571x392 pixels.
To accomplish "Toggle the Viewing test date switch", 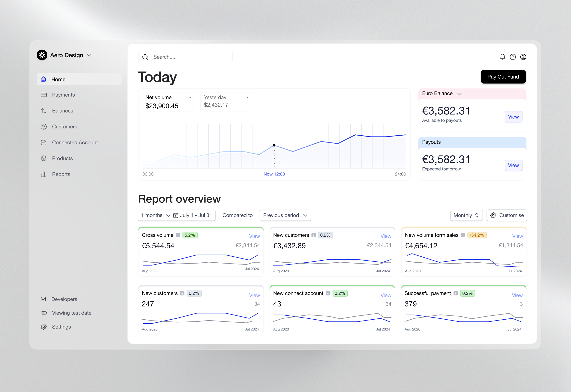I will pyautogui.click(x=44, y=313).
